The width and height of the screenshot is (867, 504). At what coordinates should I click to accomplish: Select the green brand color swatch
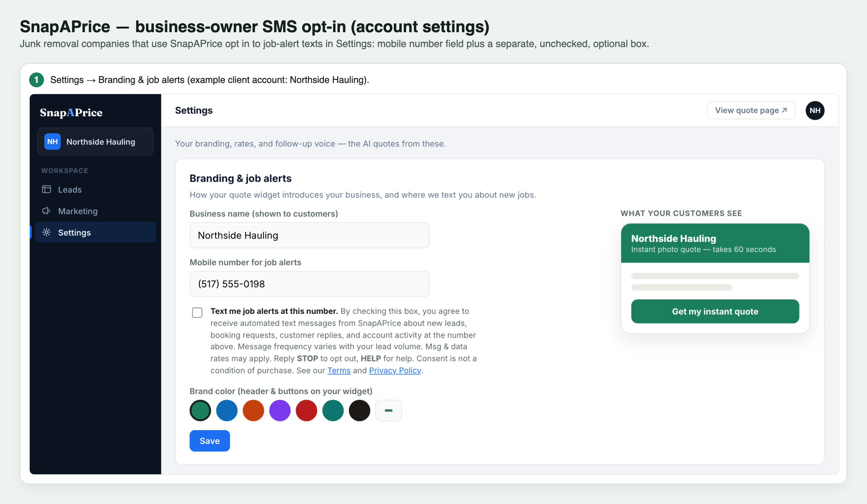click(200, 411)
